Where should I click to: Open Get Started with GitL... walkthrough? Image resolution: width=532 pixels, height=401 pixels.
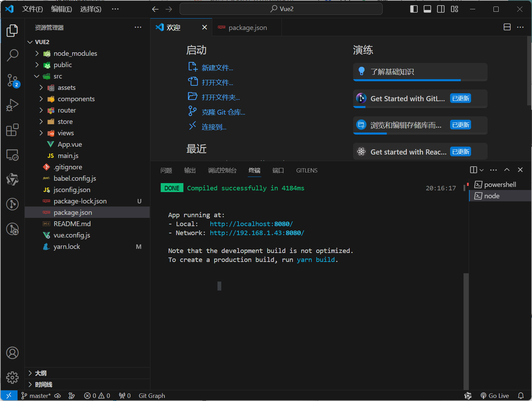[x=420, y=99]
